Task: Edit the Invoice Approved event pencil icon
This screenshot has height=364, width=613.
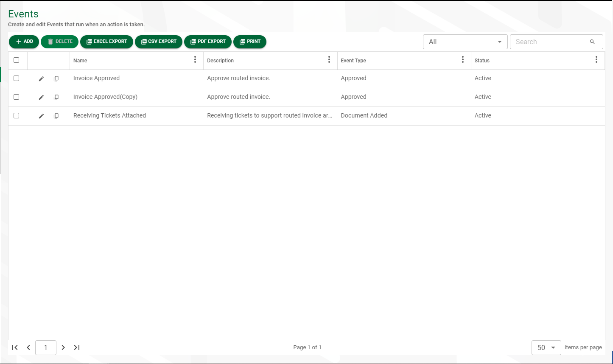Action: pyautogui.click(x=41, y=78)
